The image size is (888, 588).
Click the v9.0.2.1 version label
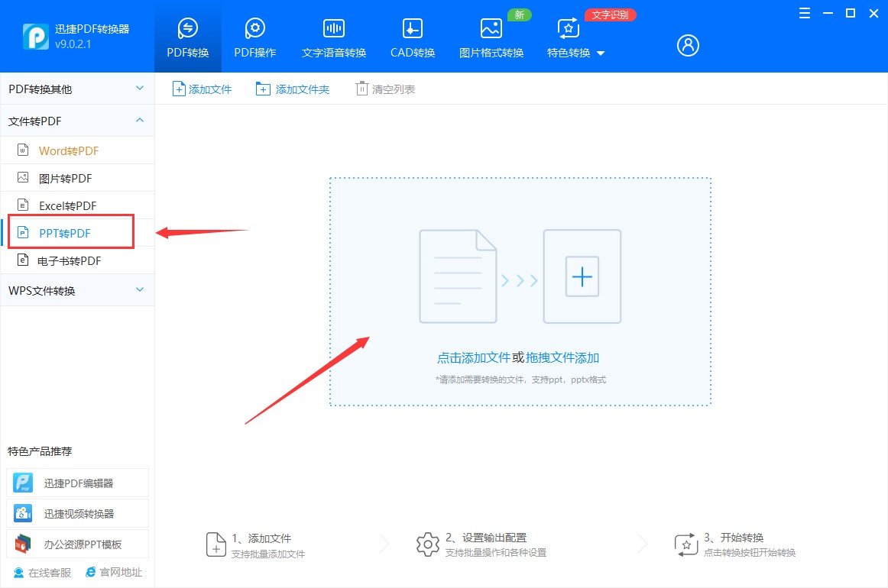click(73, 44)
